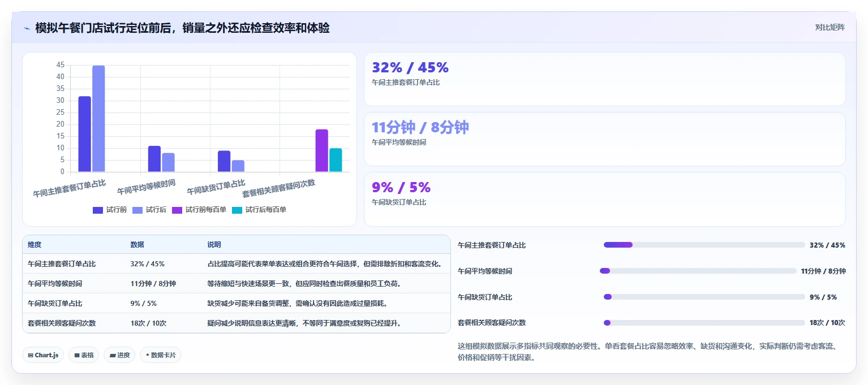This screenshot has width=868, height=385.
Task: Click x-axis label 午间缺货订单占比
Action: click(x=216, y=187)
